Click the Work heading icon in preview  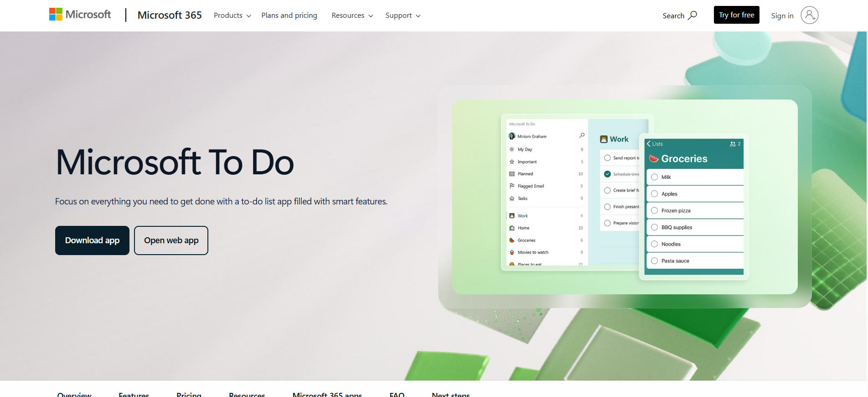[604, 139]
